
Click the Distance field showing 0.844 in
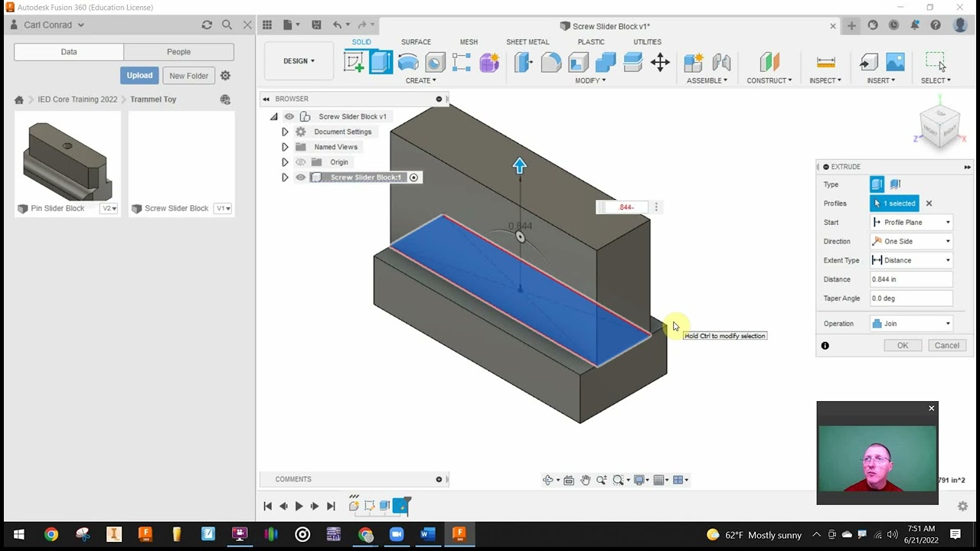(x=911, y=279)
